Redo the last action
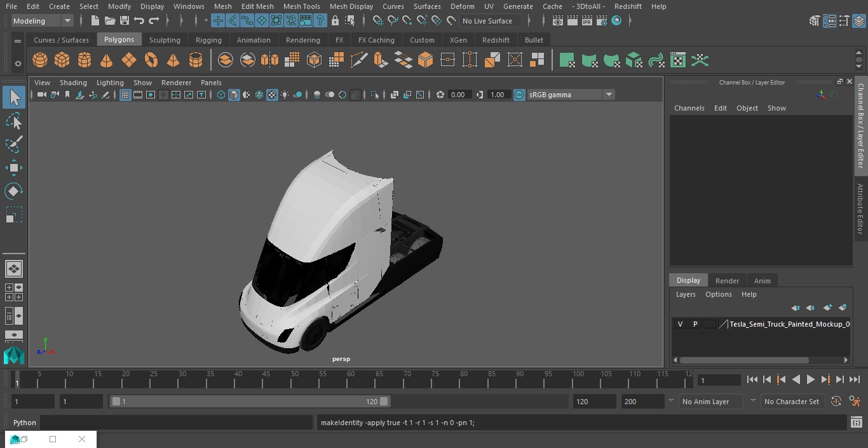The image size is (868, 448). [154, 21]
